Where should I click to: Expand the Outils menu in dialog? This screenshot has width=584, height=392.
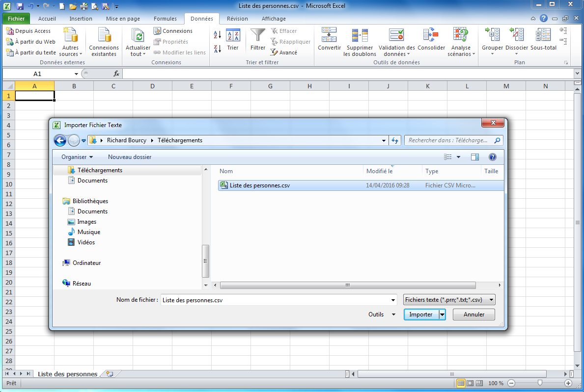click(382, 314)
